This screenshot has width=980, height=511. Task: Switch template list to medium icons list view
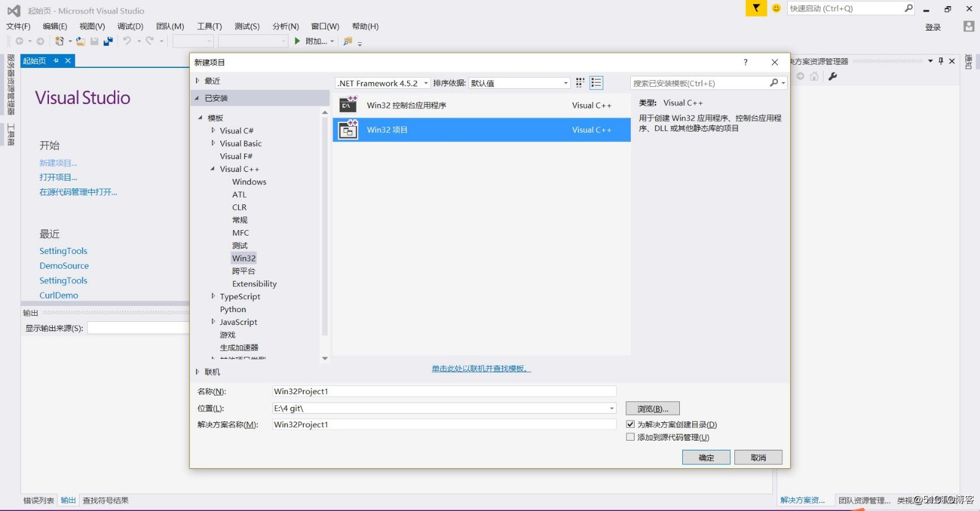click(596, 83)
